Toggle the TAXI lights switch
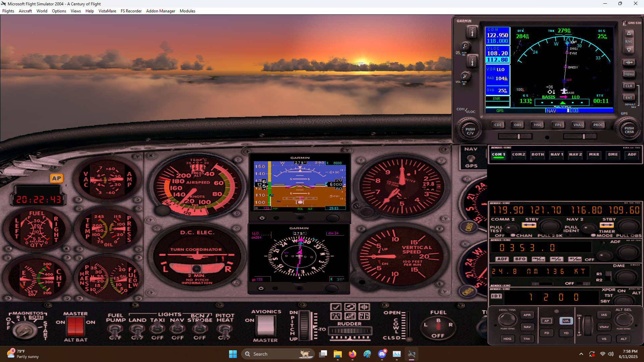This screenshot has height=362, width=644. point(157,329)
